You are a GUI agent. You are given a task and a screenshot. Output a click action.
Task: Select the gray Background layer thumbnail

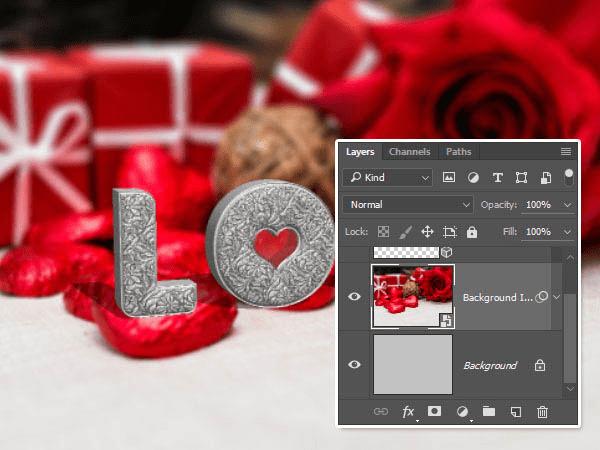point(413,364)
